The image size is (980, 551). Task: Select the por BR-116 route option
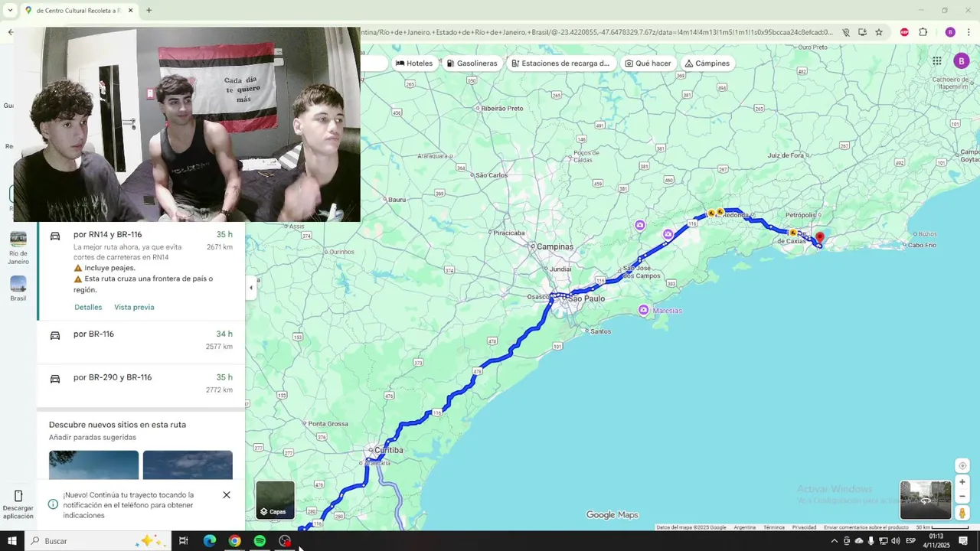[141, 341]
